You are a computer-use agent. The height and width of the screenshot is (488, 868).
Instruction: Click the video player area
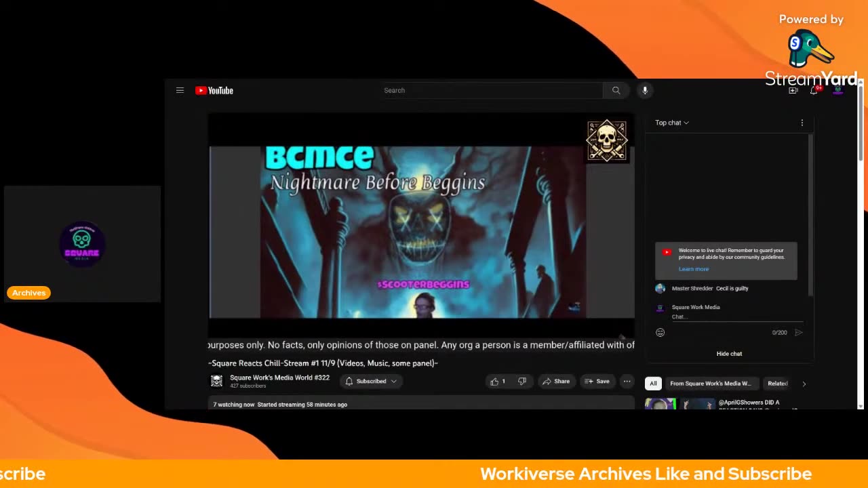point(421,226)
